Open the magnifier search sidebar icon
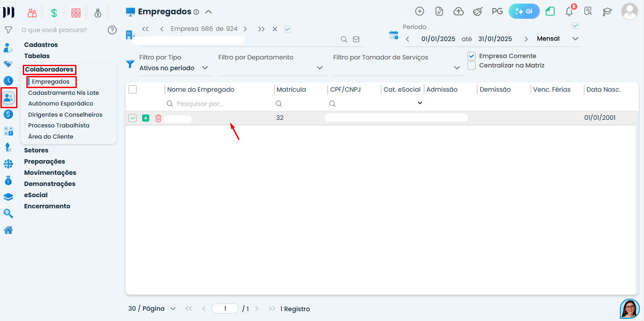 click(x=8, y=213)
